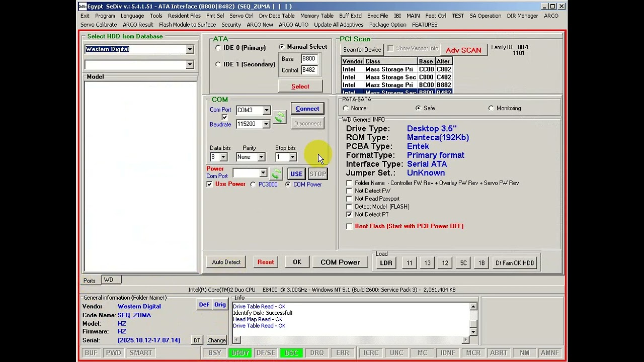
Task: Select IDE 0 (Primary) radio button
Action: [218, 48]
